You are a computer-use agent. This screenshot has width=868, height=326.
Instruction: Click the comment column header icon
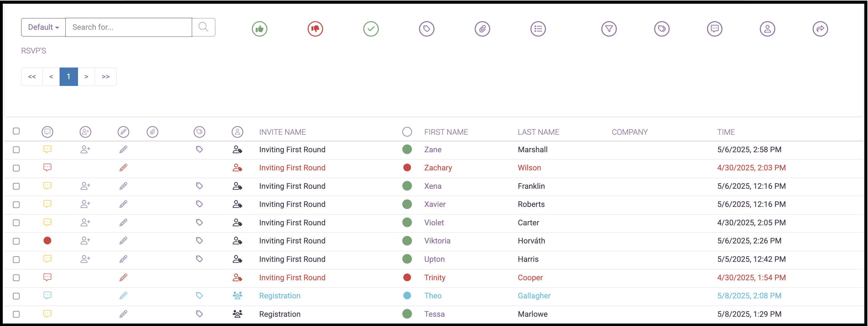[x=48, y=132]
